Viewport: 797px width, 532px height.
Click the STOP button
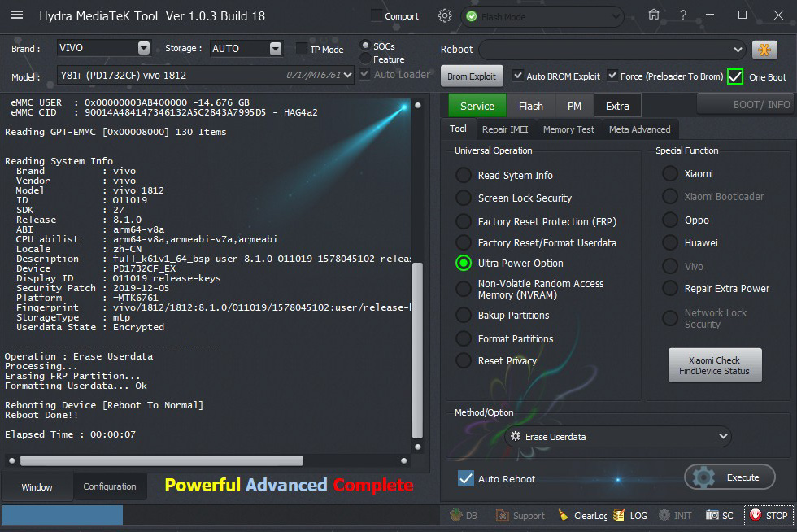[769, 515]
